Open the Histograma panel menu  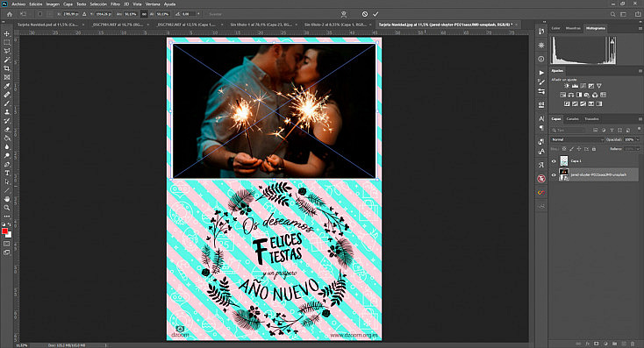click(x=640, y=28)
